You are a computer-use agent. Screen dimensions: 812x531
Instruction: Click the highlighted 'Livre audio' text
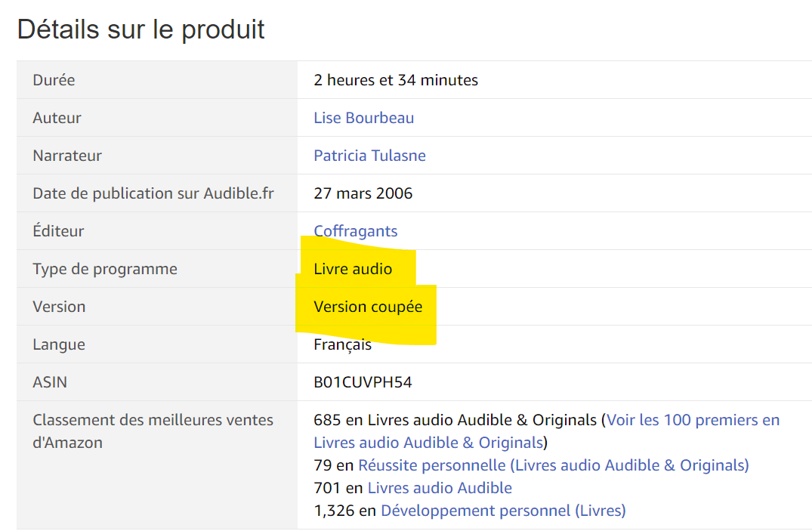353,269
